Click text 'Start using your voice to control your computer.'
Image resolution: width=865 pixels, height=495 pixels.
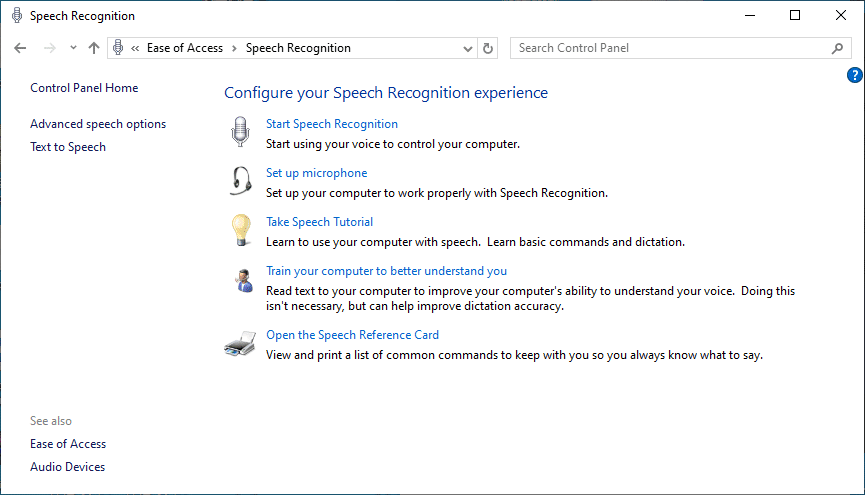click(393, 144)
